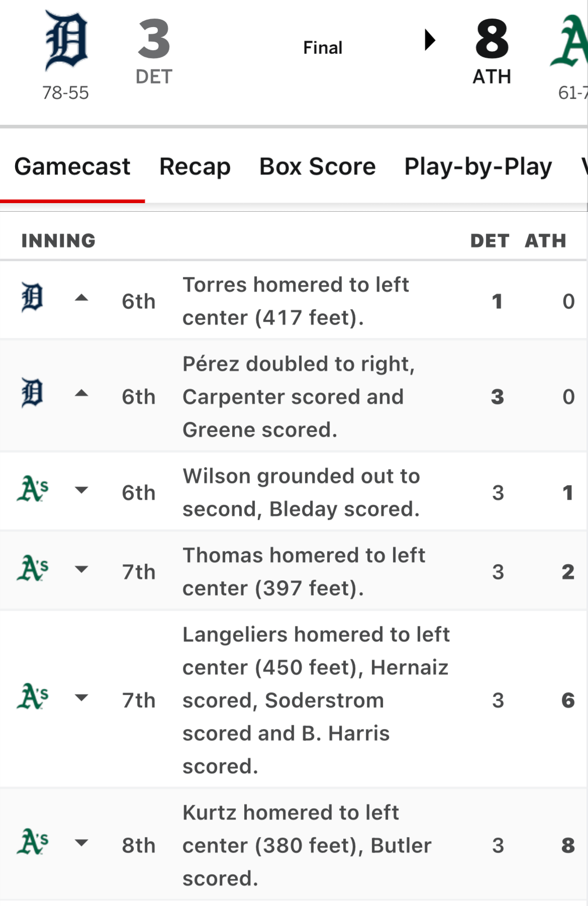The image size is (588, 906).
Task: Open Pérez doubled to right play
Action: [299, 397]
